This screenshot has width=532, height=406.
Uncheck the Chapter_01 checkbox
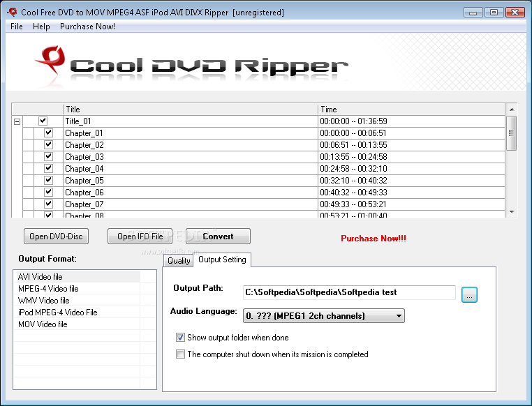[x=48, y=133]
